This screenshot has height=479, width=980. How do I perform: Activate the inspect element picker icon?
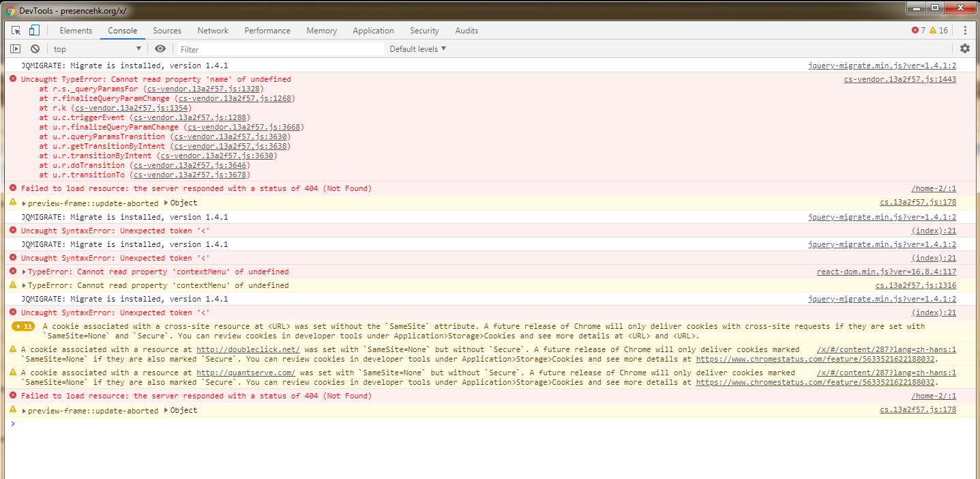pyautogui.click(x=16, y=31)
